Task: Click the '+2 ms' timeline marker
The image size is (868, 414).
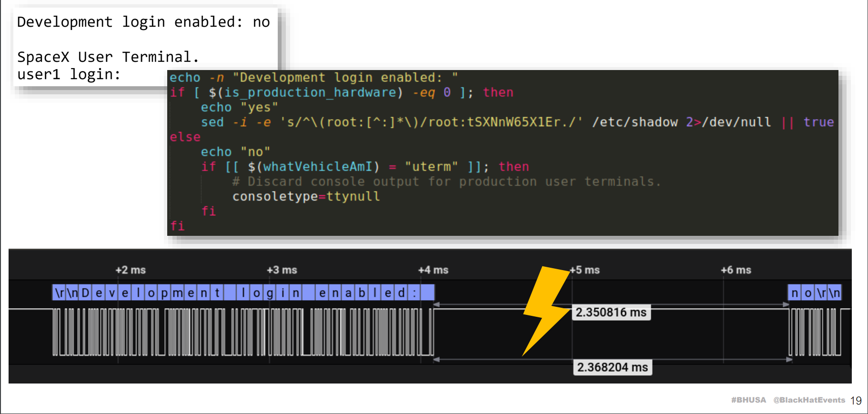Action: 131,270
